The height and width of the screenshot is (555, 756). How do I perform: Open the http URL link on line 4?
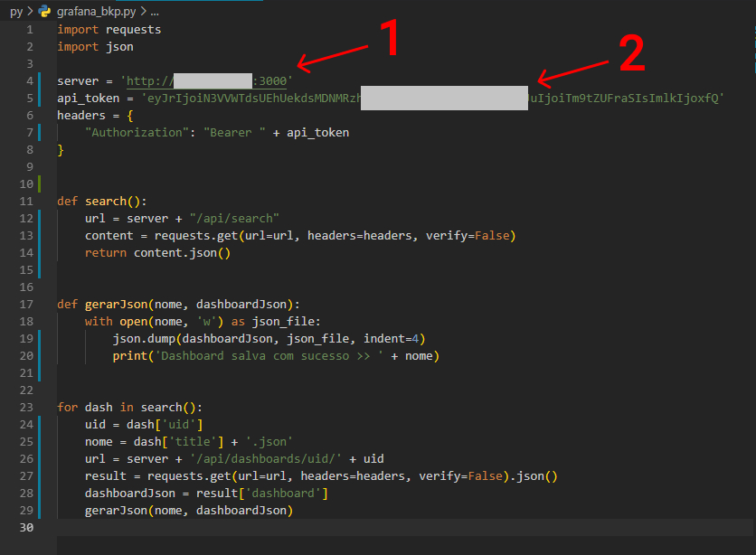(x=206, y=81)
